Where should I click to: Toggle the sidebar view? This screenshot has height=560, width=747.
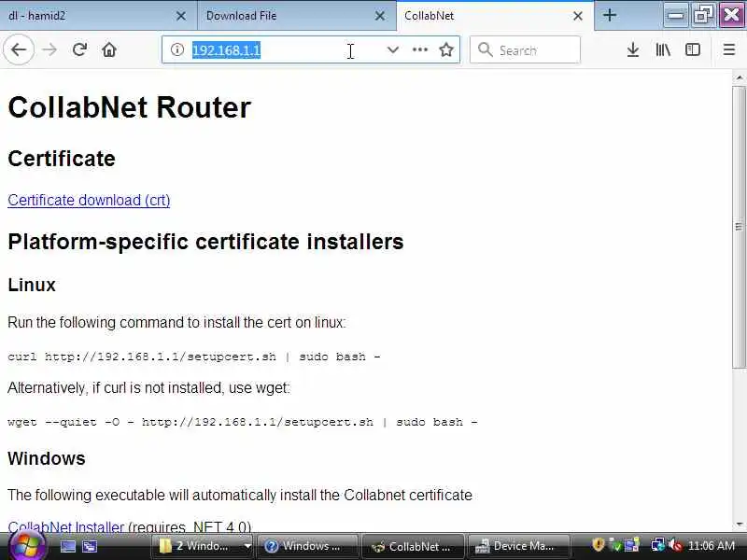[693, 49]
